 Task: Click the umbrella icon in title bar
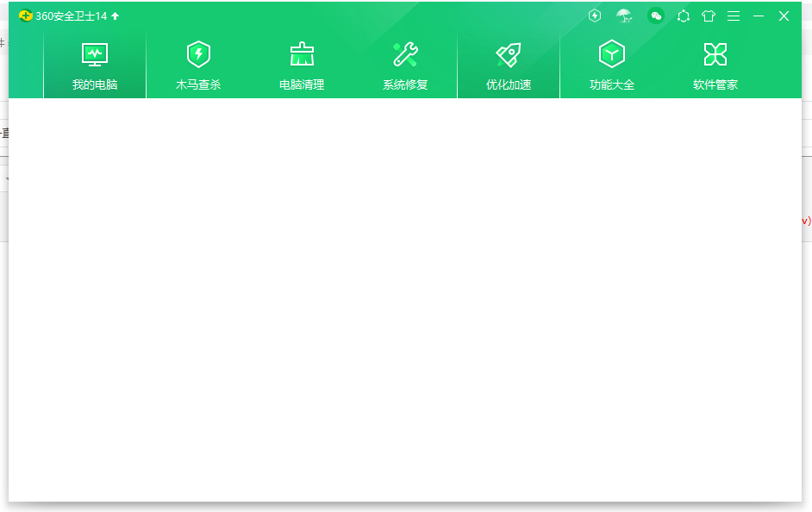point(625,16)
